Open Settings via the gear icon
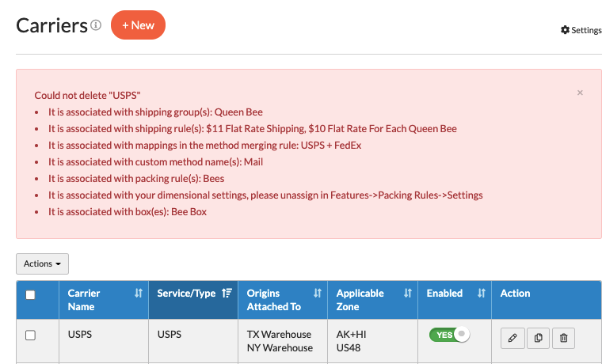Image resolution: width=602 pixels, height=364 pixels. [565, 30]
